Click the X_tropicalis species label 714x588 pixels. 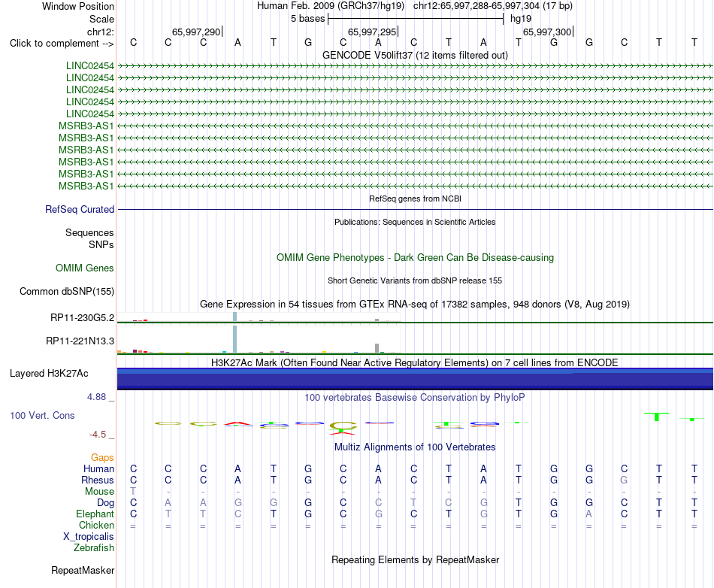pos(89,537)
